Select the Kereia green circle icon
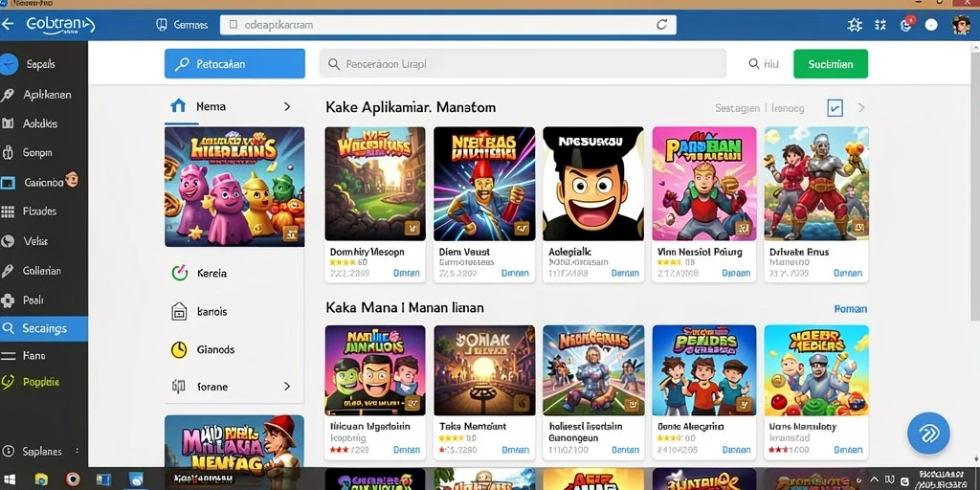 coord(179,273)
